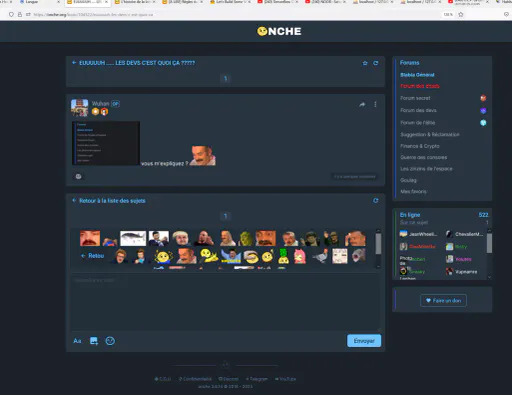Click page 1 button above the post
This screenshot has height=395, width=512.
click(x=225, y=78)
